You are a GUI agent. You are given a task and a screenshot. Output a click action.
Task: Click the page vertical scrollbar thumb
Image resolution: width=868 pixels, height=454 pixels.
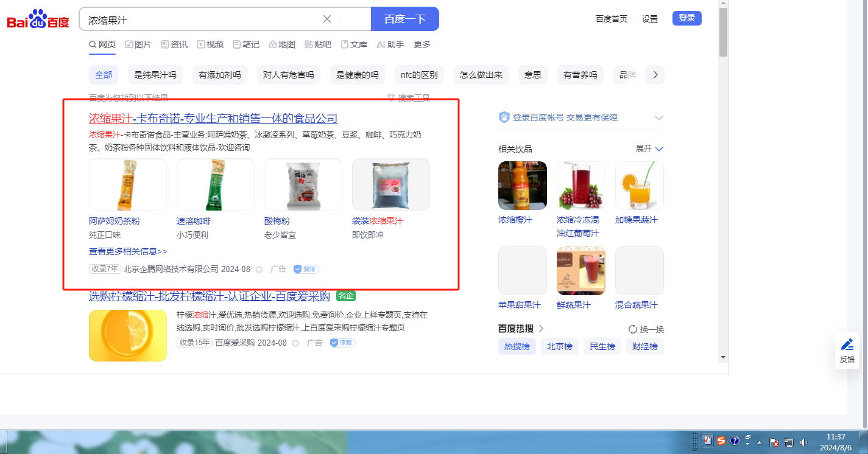(x=723, y=32)
